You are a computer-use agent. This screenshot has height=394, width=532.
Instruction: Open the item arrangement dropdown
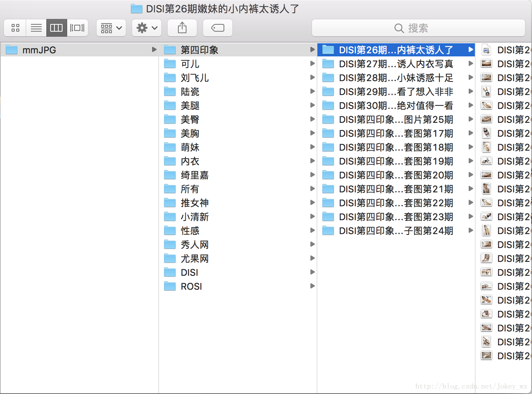tap(111, 27)
